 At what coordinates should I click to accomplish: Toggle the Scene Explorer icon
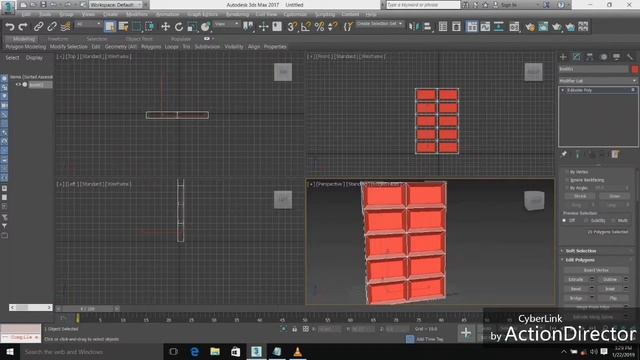443,27
